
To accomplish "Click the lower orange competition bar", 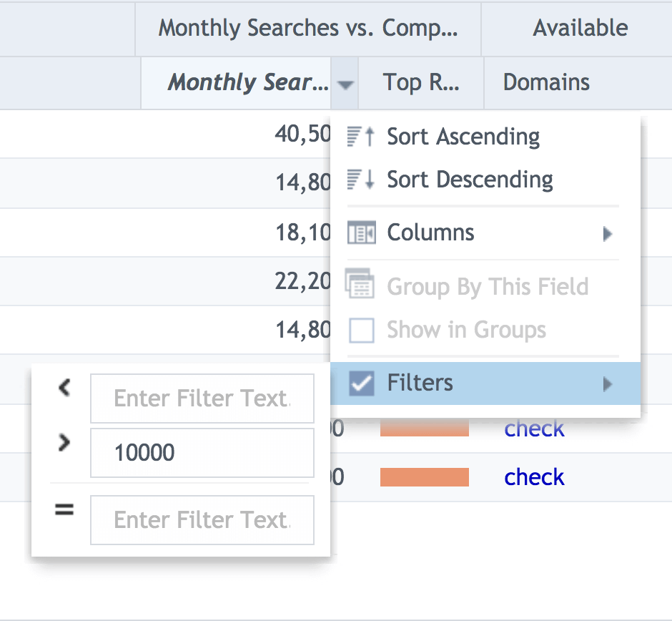I will [x=424, y=477].
